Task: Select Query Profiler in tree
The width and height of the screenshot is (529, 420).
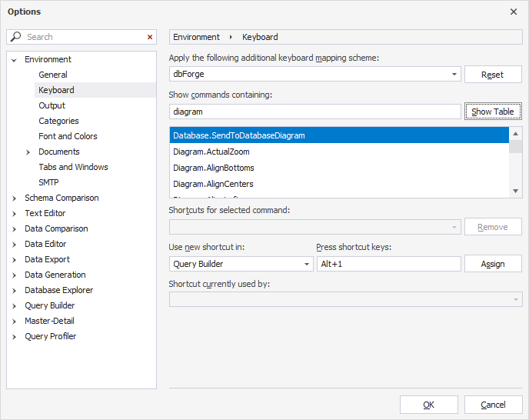Action: click(x=51, y=336)
